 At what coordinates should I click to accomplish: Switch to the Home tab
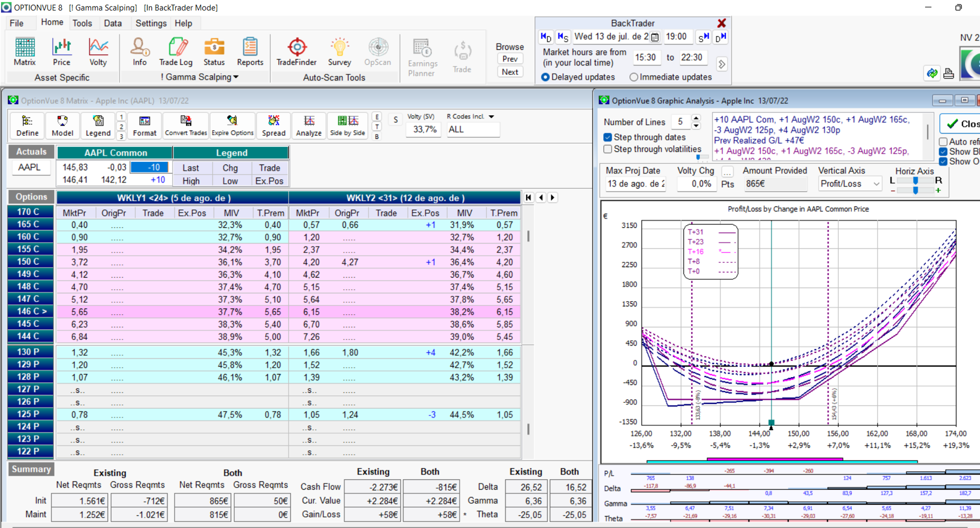click(x=52, y=23)
